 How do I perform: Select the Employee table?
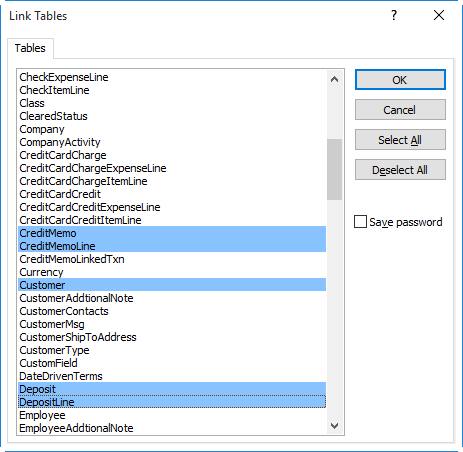172,415
